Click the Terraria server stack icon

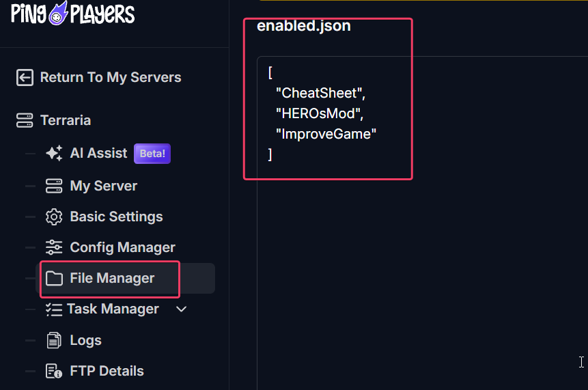point(25,120)
